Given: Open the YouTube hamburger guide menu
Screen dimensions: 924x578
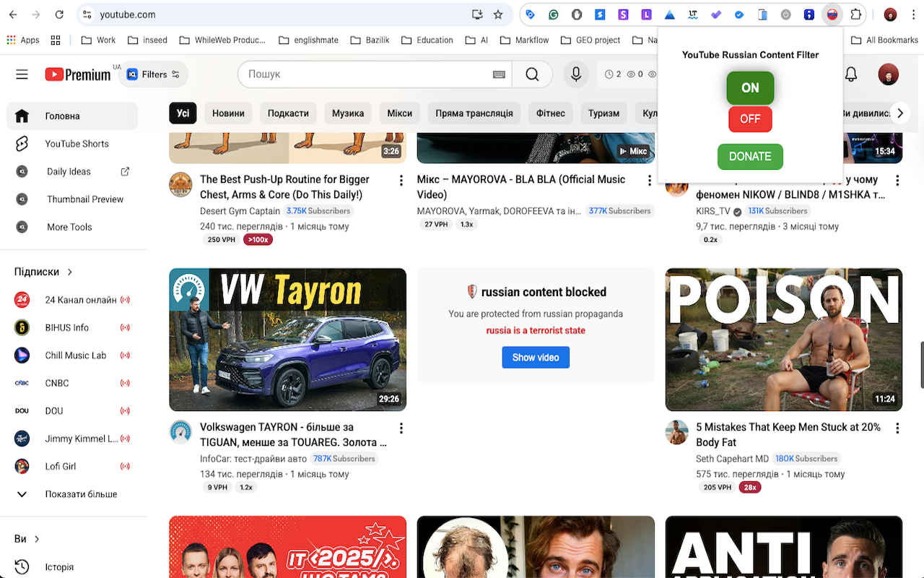Looking at the screenshot, I should click(x=22, y=74).
